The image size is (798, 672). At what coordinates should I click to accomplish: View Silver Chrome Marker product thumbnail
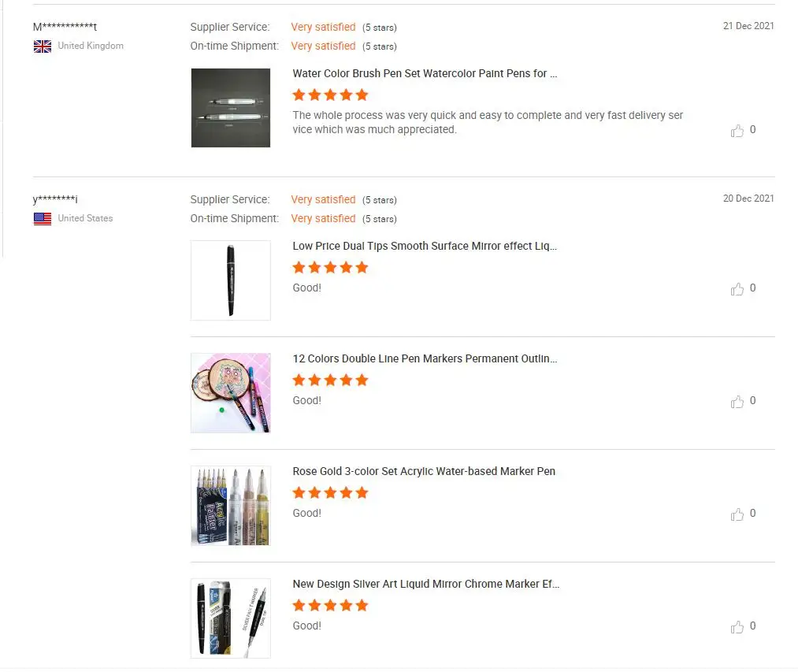[x=231, y=618]
